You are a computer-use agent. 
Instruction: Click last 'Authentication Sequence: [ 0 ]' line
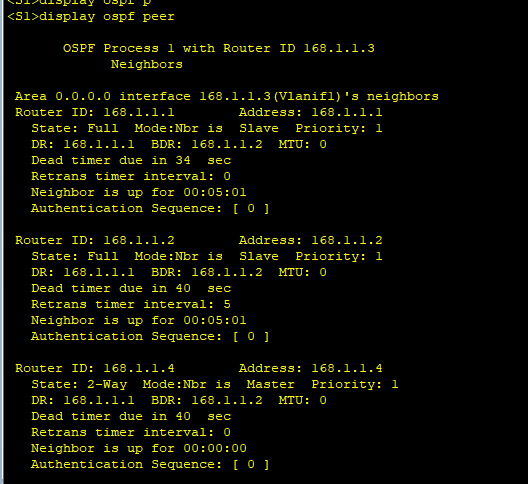pyautogui.click(x=150, y=464)
